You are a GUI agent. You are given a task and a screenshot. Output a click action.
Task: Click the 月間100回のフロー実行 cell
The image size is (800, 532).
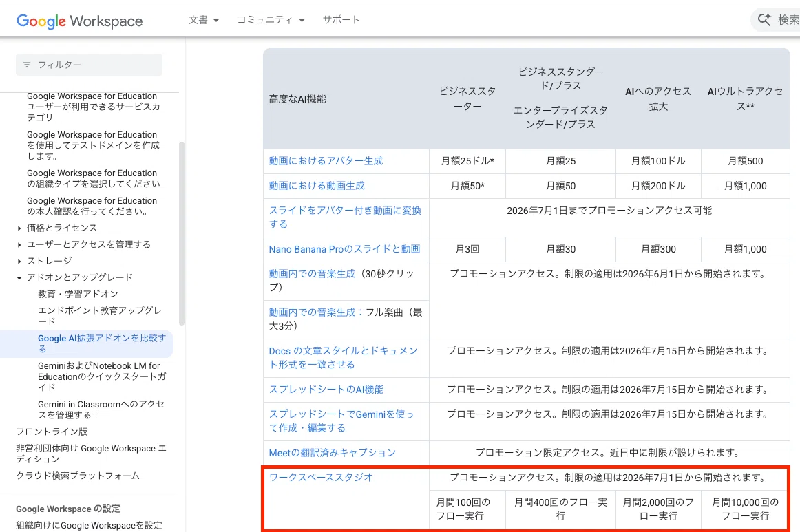coord(467,509)
